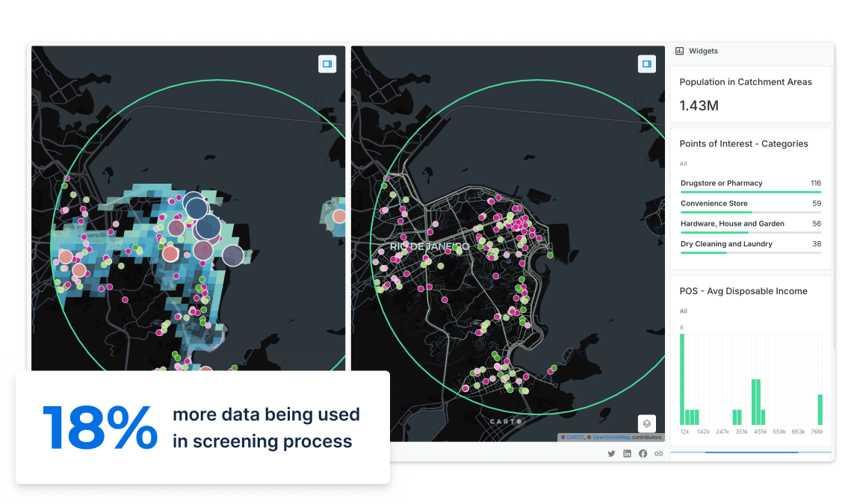Expand the All filter under POS widget
The height and width of the screenshot is (504, 845).
(x=682, y=311)
